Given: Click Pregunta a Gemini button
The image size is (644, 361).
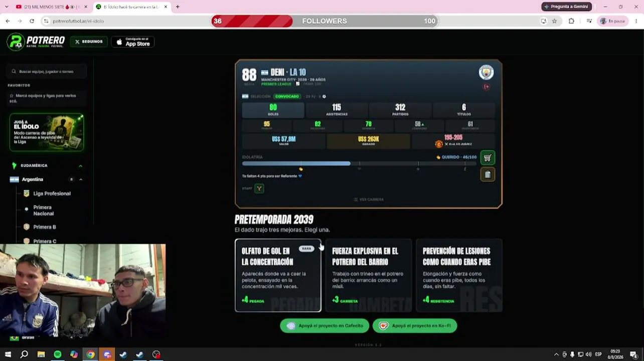Looking at the screenshot, I should (567, 7).
